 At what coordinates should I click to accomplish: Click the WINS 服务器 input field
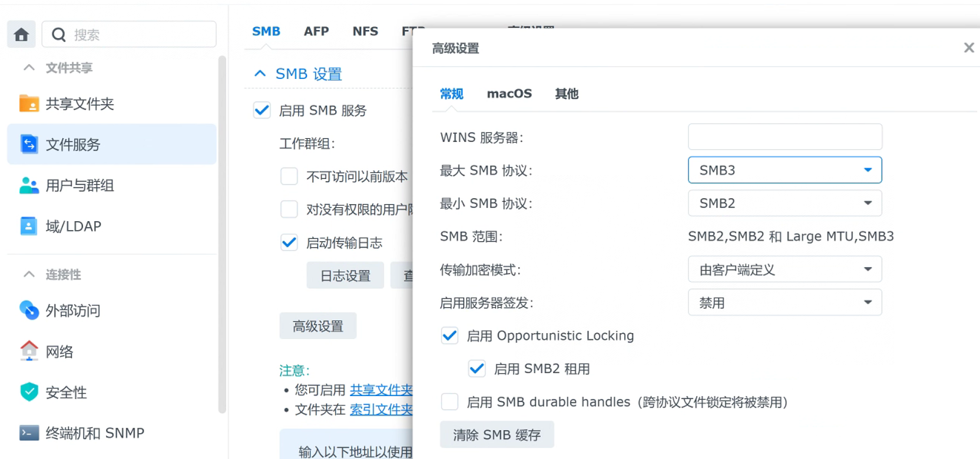tap(785, 137)
